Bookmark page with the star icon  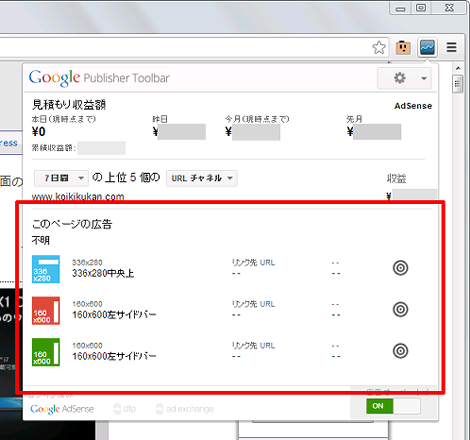[x=379, y=47]
